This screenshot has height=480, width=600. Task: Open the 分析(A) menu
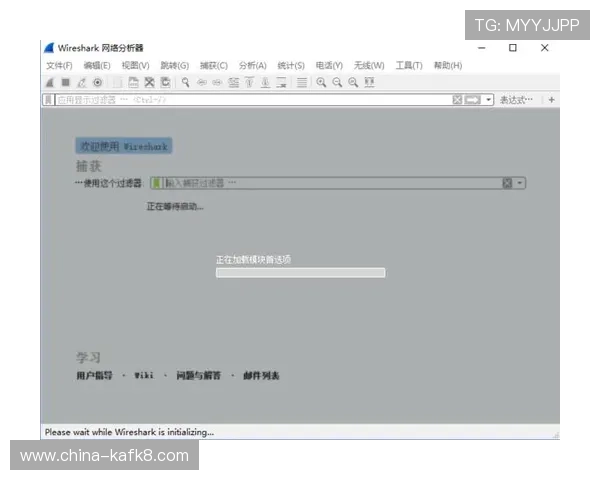pyautogui.click(x=253, y=65)
